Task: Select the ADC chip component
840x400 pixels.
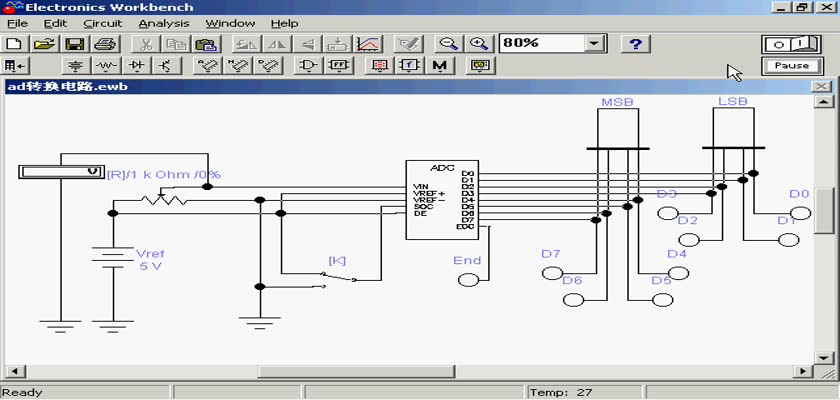Action: pyautogui.click(x=441, y=200)
